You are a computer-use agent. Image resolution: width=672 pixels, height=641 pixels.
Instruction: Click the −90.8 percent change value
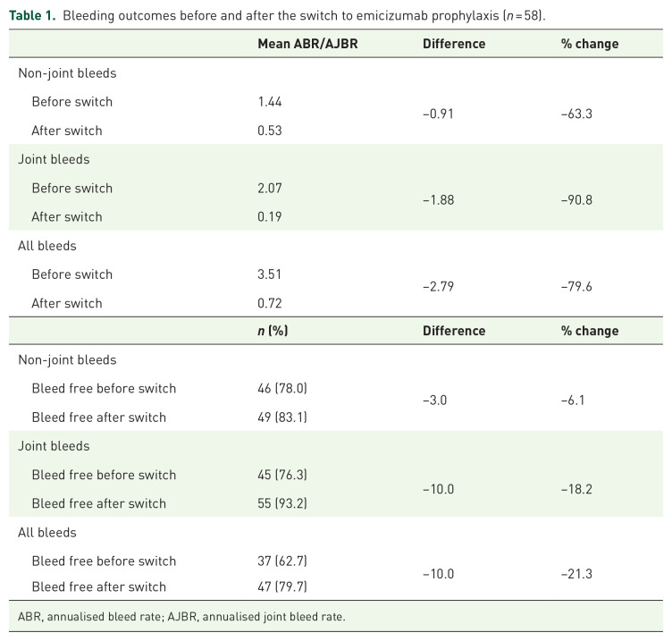pos(576,200)
